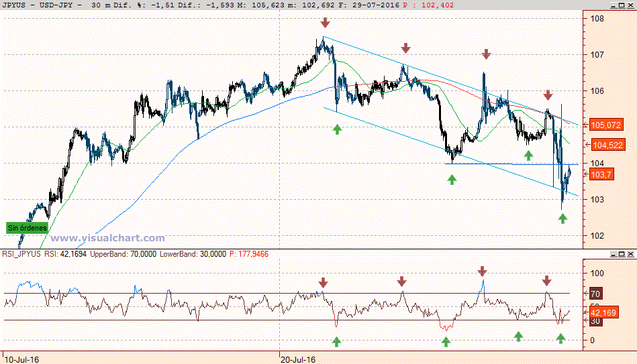Close the RSI_JPYUS indicator panel
This screenshot has height=364, width=637.
(630, 254)
